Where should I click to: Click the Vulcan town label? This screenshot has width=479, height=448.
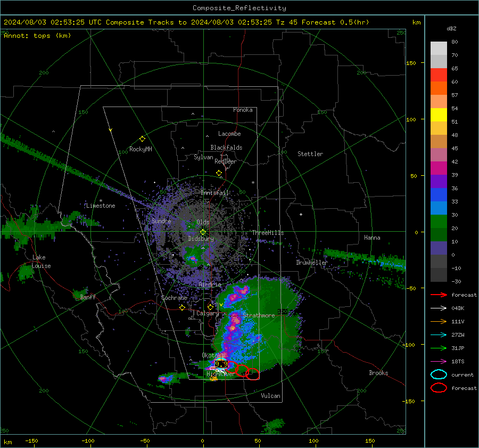click(x=271, y=396)
